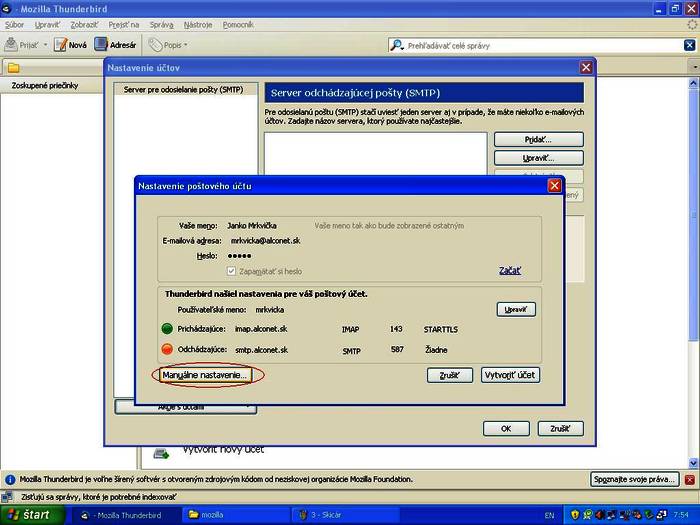This screenshot has width=700, height=525.
Task: Open Akcie s účtami dropdown button
Action: pos(186,408)
